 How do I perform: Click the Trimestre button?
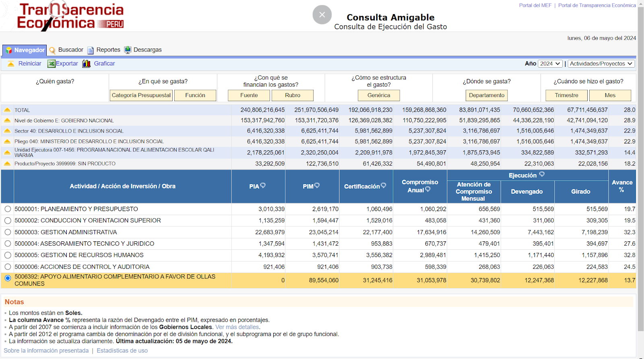[567, 95]
